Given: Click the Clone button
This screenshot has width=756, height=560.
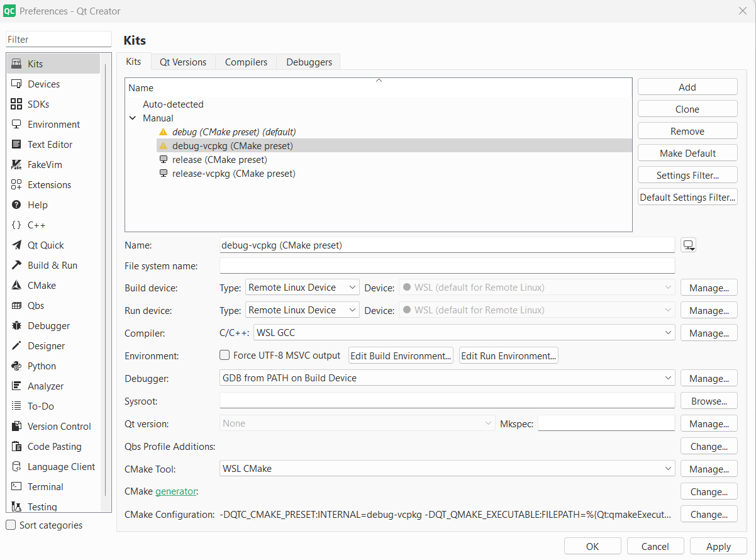Looking at the screenshot, I should tap(687, 109).
